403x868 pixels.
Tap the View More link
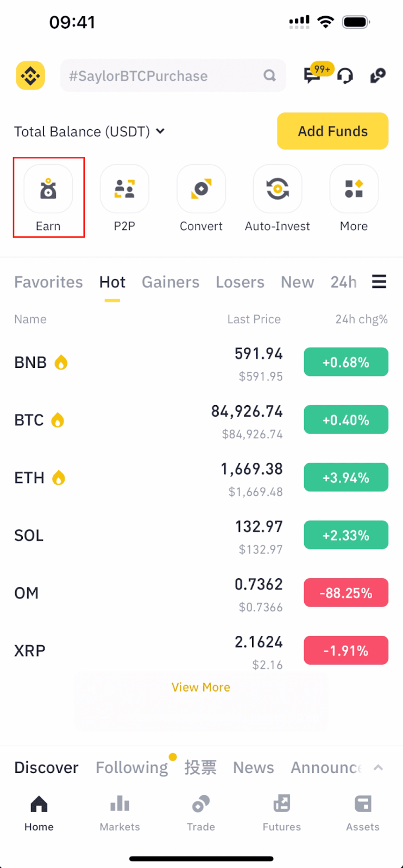(201, 687)
